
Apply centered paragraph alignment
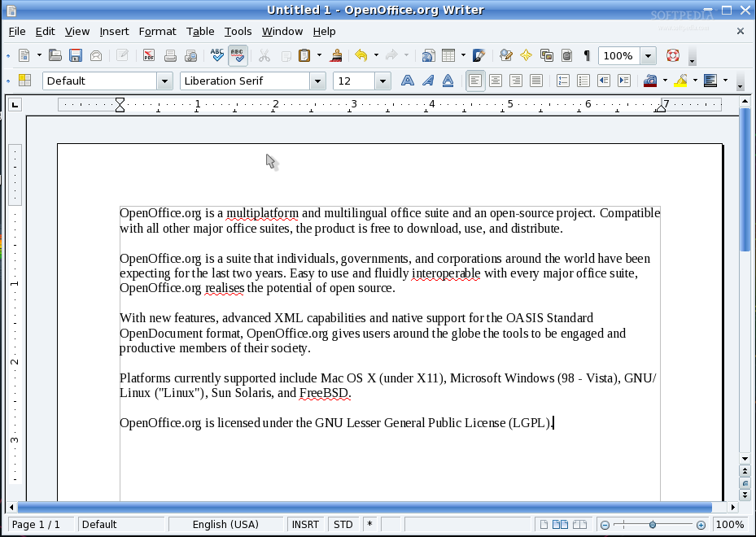coord(496,81)
